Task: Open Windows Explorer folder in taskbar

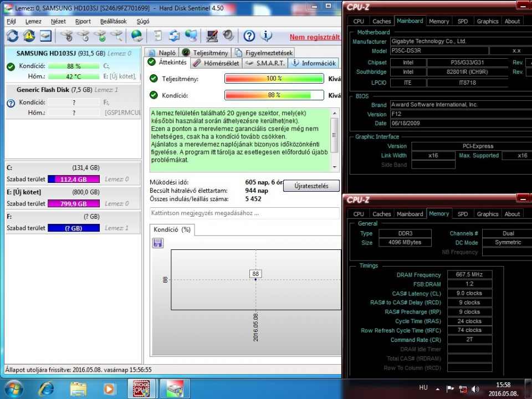Action: 78,389
